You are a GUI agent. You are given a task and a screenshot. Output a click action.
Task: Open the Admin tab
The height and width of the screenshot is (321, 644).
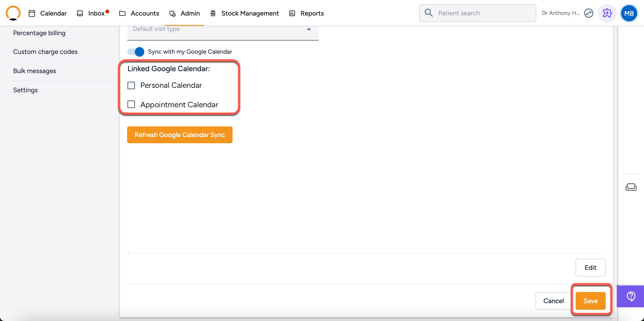(x=184, y=13)
